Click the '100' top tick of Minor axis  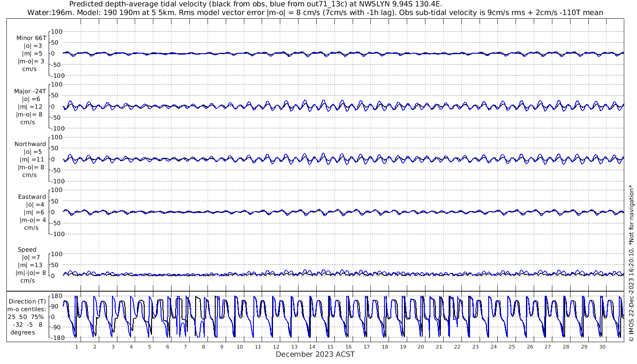(x=56, y=31)
